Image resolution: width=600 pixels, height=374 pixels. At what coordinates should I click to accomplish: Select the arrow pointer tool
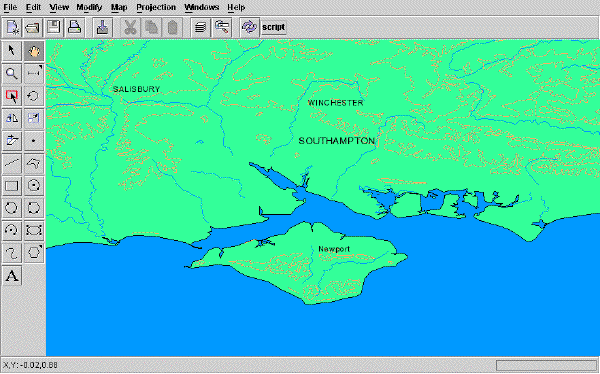tap(12, 51)
